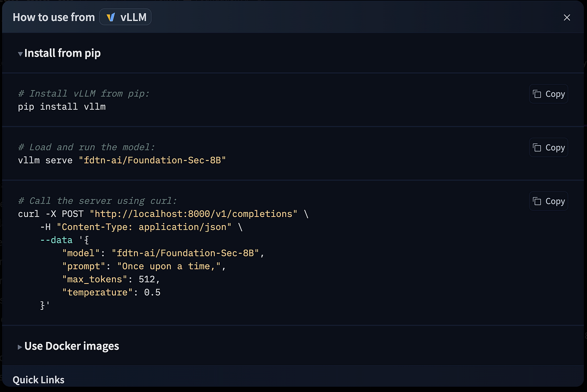
Task: Click the localhost:8000 completions URL string
Action: [193, 214]
